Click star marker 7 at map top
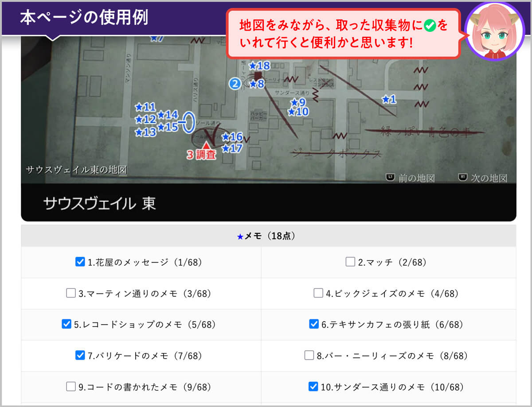Screen dimensions: 532x407 (157, 38)
